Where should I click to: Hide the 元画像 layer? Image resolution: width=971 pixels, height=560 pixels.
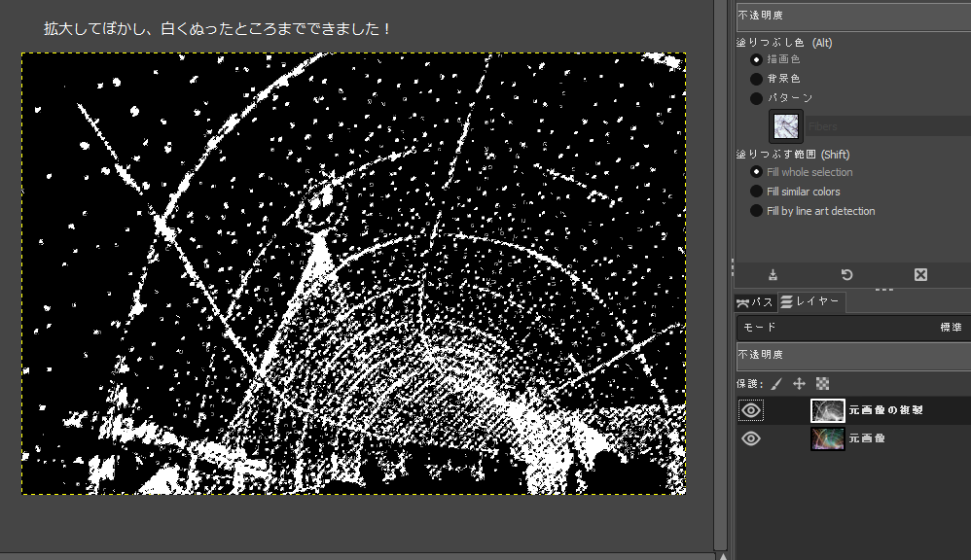pyautogui.click(x=750, y=438)
